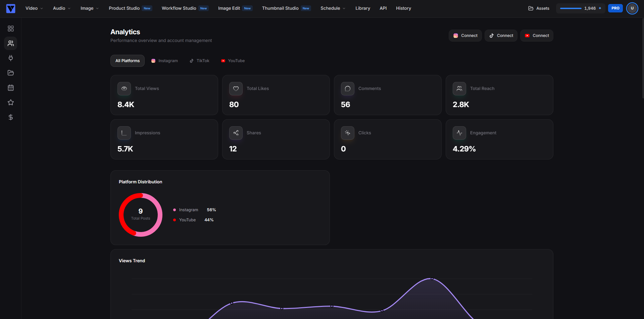Open the plug integrations icon in sidebar
The height and width of the screenshot is (319, 644).
click(11, 58)
